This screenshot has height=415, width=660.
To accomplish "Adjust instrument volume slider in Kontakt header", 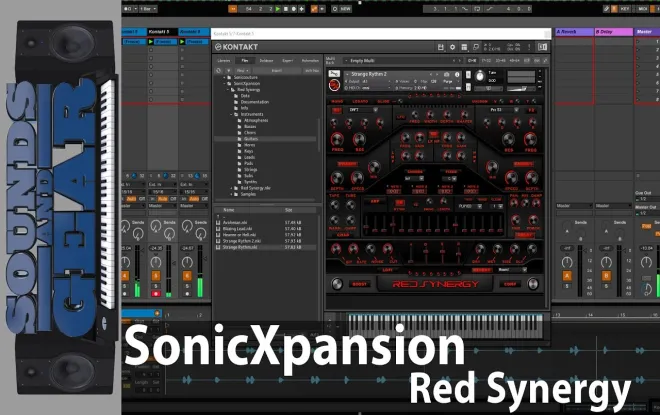I will pos(522,88).
